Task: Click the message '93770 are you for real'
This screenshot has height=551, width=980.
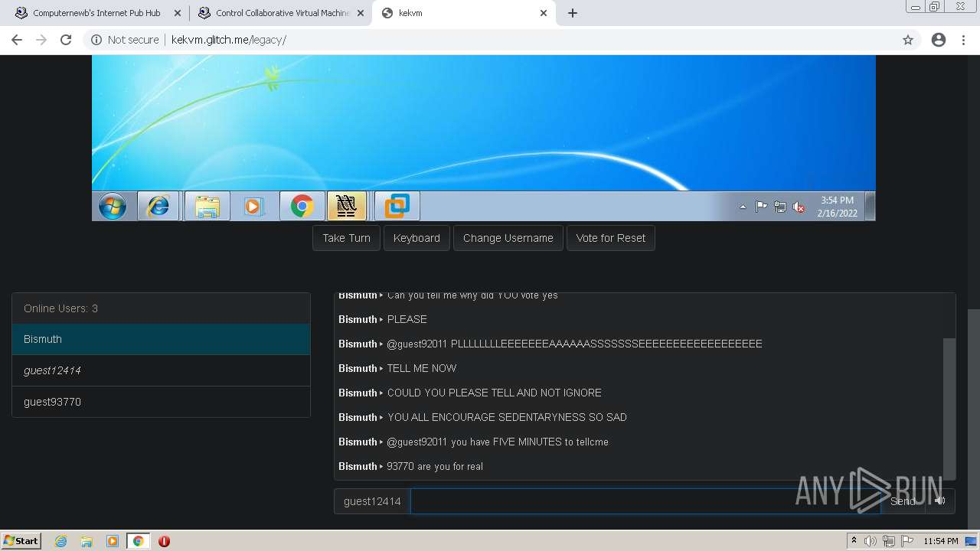Action: (435, 466)
